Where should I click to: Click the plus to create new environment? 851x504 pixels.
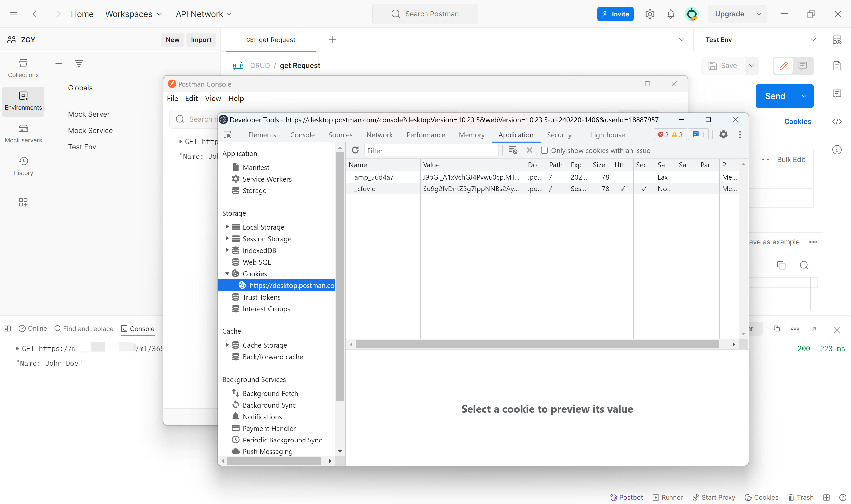point(59,63)
